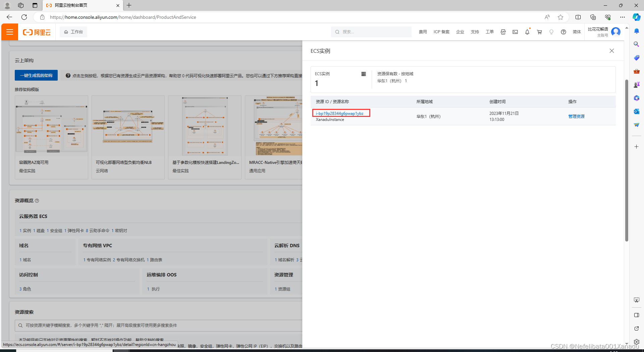This screenshot has width=644, height=352.
Task: Click the 1 执行 link under OOS
Action: [x=154, y=289]
